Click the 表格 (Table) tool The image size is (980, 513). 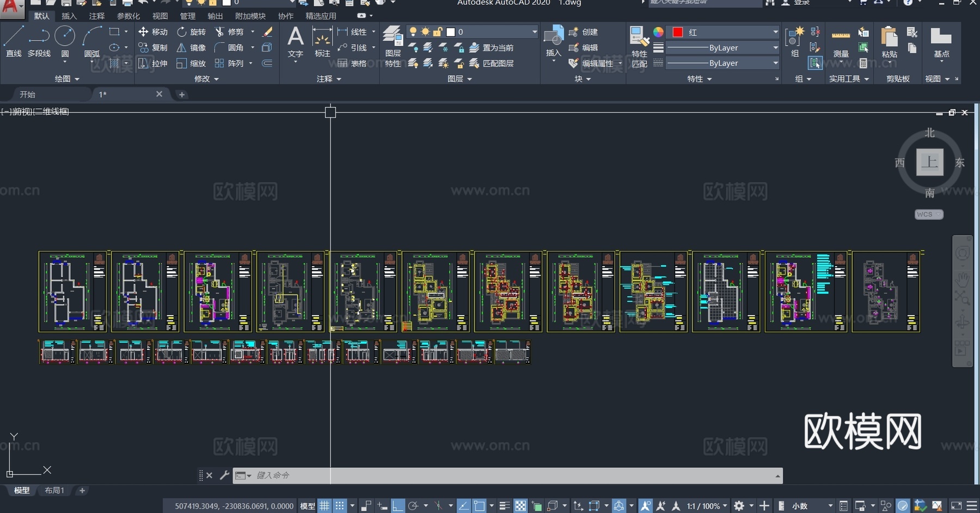tap(352, 64)
